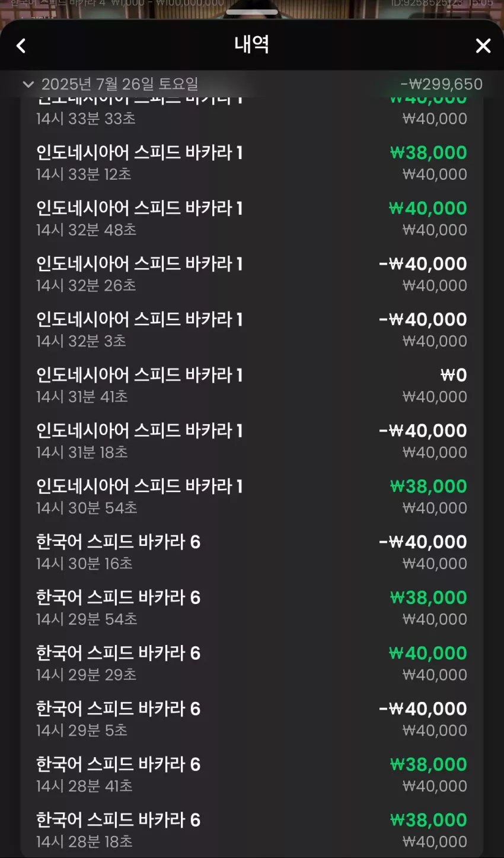Close the 내역 history panel
This screenshot has width=504, height=858.
click(483, 46)
